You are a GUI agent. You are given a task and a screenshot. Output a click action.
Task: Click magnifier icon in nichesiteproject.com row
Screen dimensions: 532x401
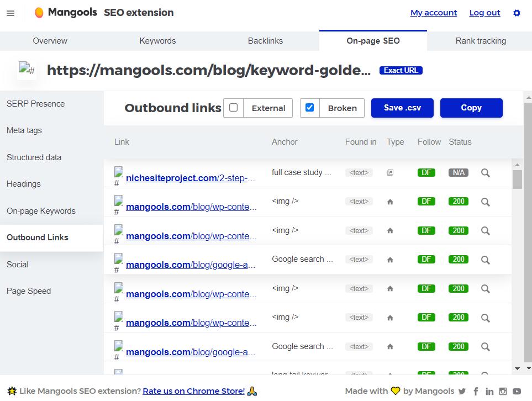(485, 173)
